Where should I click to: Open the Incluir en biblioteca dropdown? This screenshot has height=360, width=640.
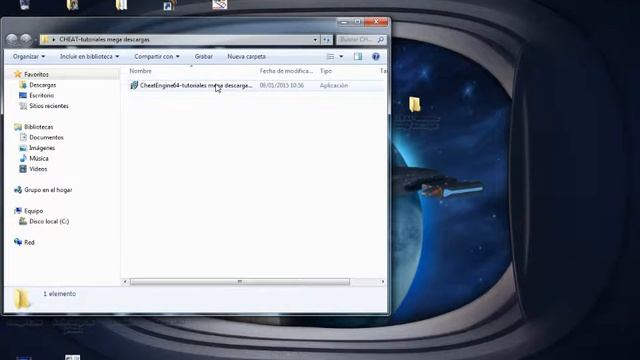pos(89,56)
